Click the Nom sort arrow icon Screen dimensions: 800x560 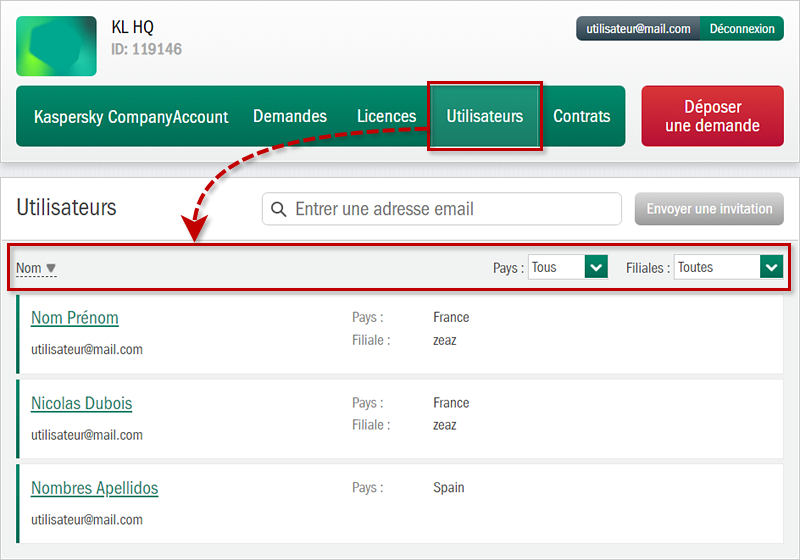coord(51,268)
